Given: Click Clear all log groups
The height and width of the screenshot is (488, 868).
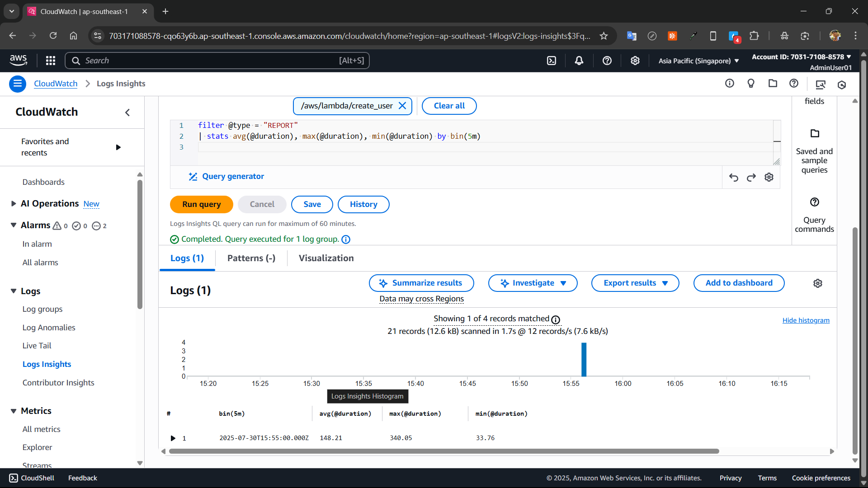Looking at the screenshot, I should click(x=449, y=106).
